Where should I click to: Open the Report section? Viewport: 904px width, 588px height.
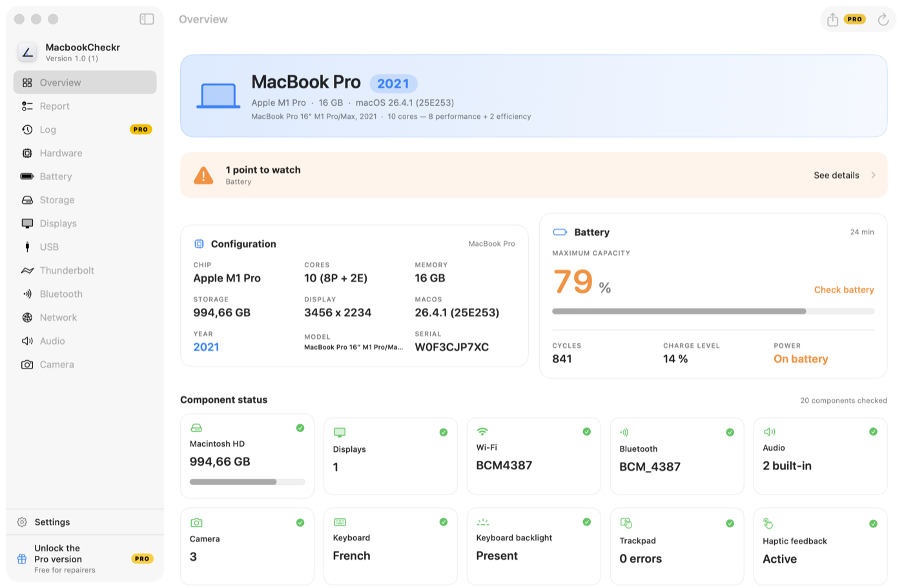[85, 106]
